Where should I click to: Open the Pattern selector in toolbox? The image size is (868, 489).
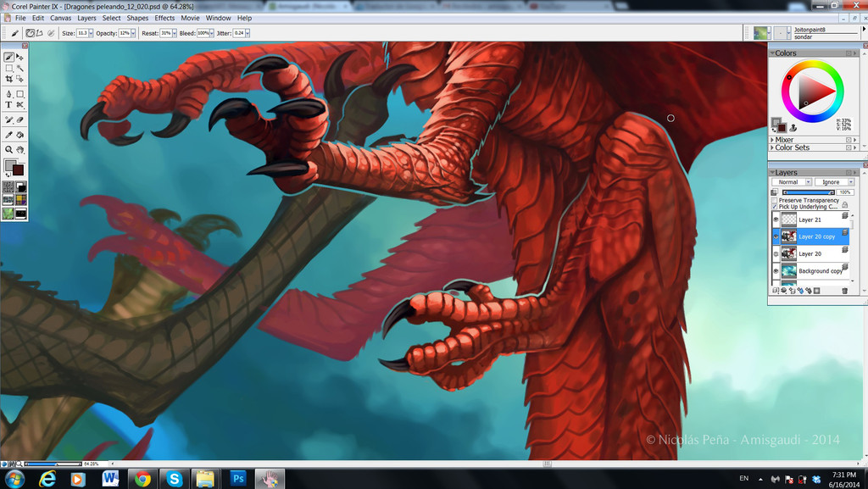pos(8,200)
